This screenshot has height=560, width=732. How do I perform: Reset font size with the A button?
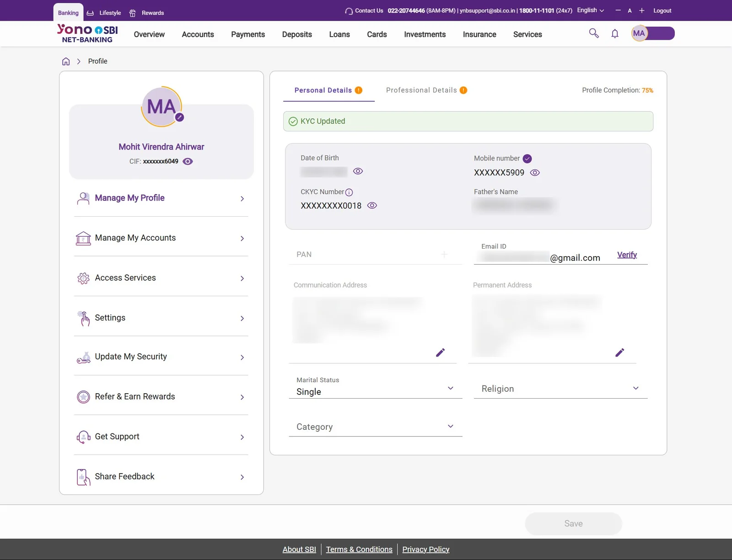pos(630,11)
